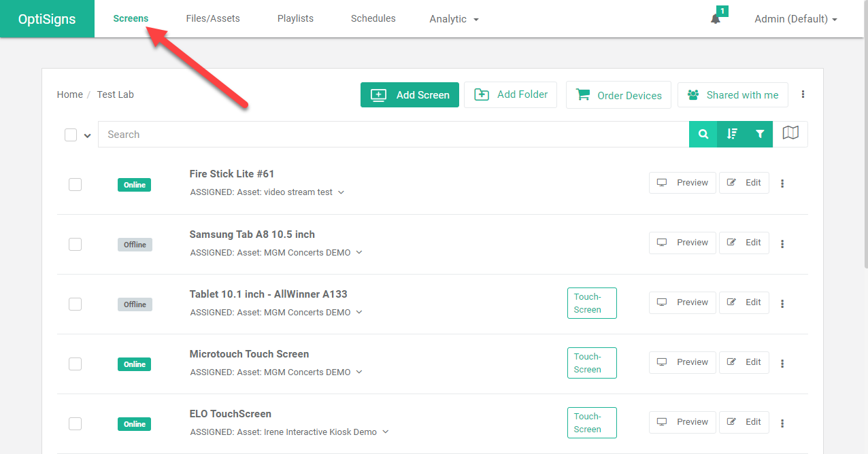Click Touch-Screen tag on Tablet 10.1 inch

(x=592, y=303)
